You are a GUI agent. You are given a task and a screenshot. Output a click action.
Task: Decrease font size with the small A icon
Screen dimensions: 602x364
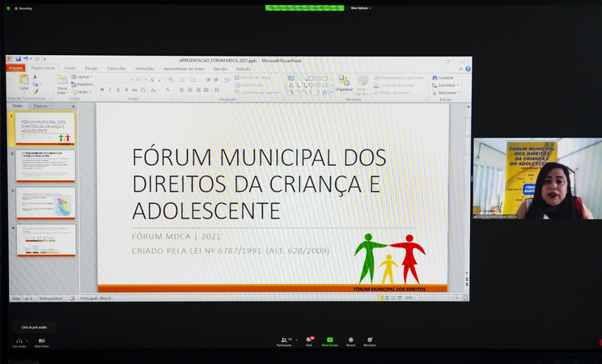pyautogui.click(x=159, y=80)
